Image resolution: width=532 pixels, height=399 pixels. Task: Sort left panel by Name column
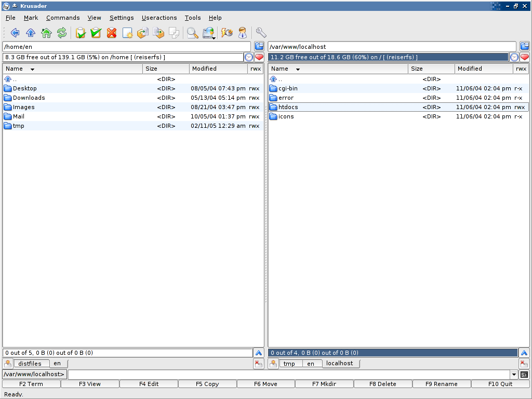click(x=73, y=69)
